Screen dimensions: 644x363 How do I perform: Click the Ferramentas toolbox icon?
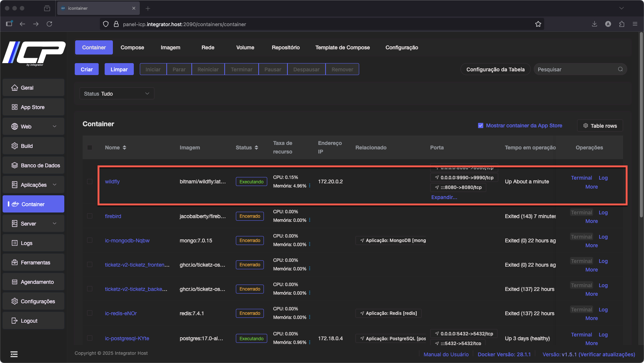[15, 263]
